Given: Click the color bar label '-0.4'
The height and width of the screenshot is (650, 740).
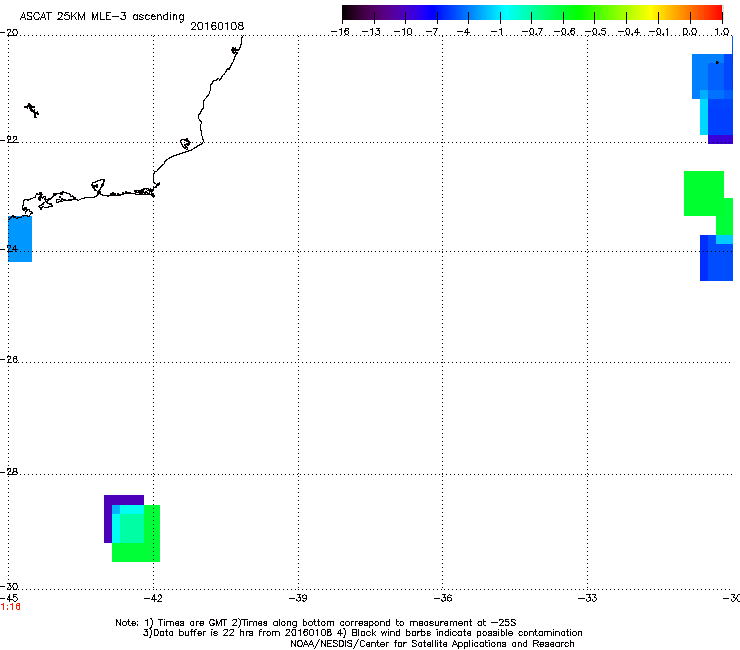Looking at the screenshot, I should (628, 32).
